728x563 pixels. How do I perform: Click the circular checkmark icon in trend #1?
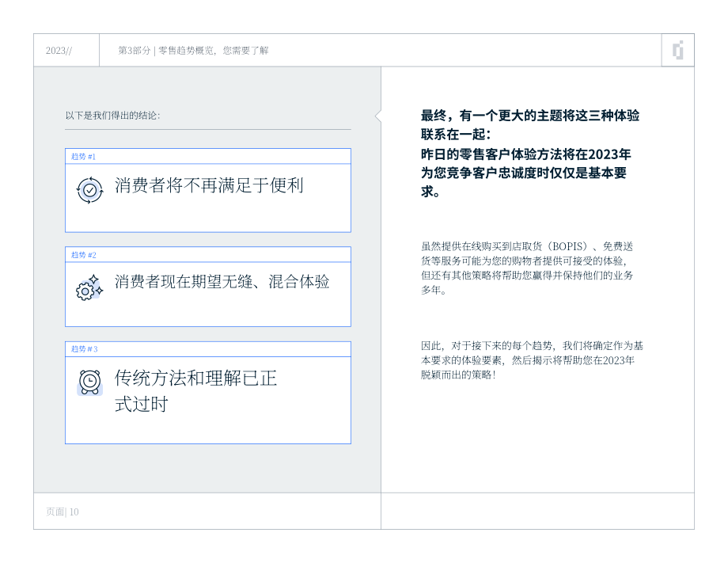(89, 190)
